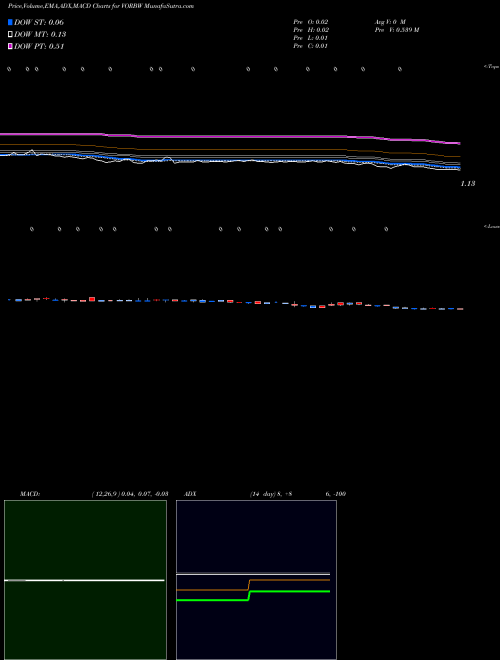This screenshot has width=500, height=660.
Task: Click the white line in ADX panel
Action: (253, 574)
